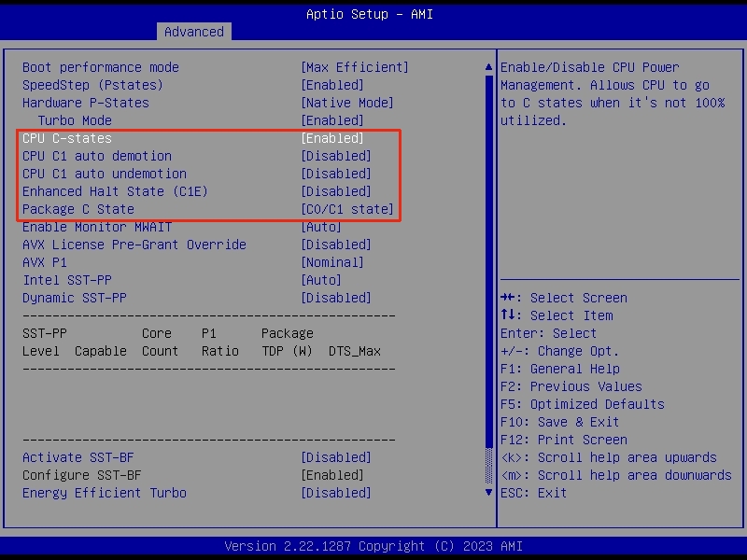
Task: Click the Package TDP (W) column header
Action: [288, 343]
